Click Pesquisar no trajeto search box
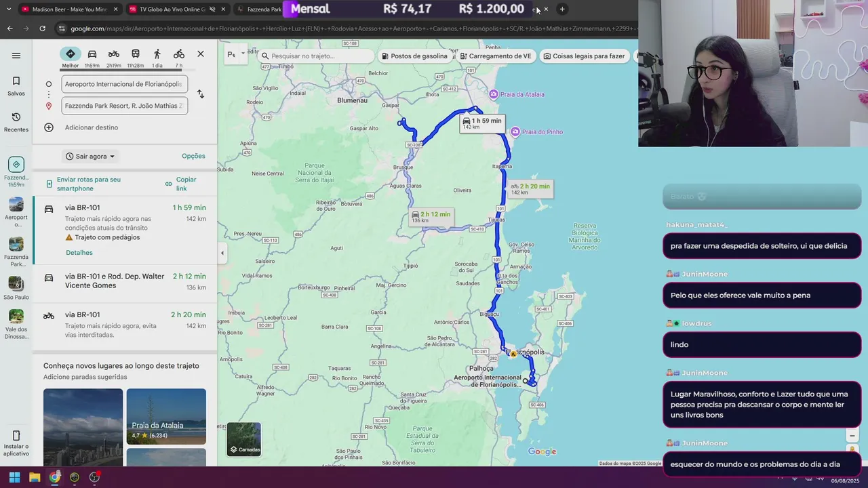This screenshot has height=488, width=868. pyautogui.click(x=316, y=56)
